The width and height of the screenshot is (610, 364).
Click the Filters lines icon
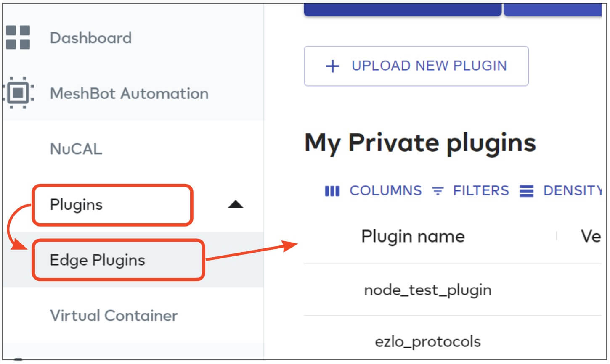tap(438, 191)
